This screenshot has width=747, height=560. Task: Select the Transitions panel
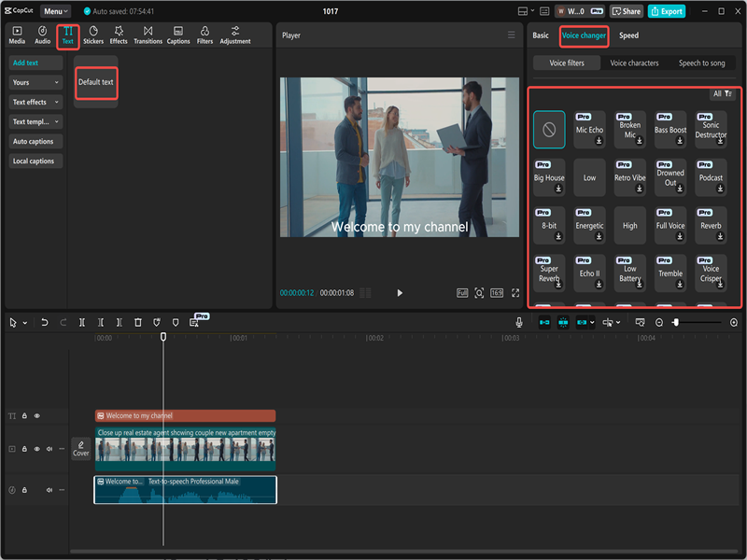coord(150,35)
